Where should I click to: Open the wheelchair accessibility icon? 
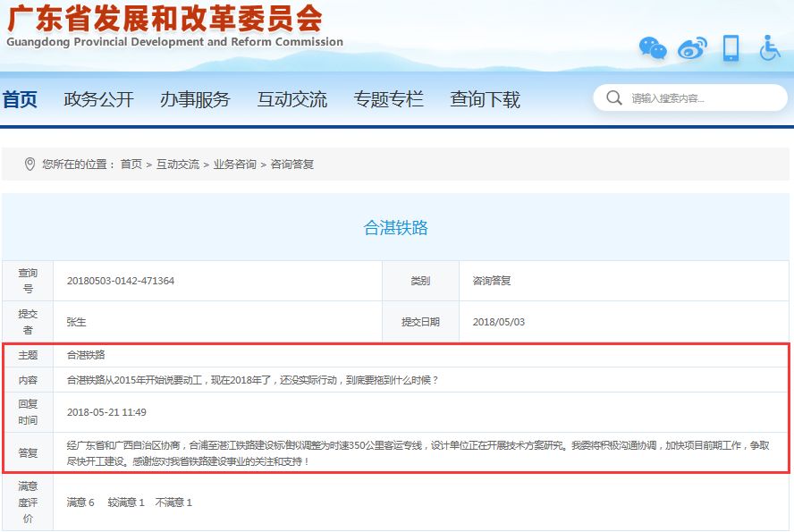(x=769, y=47)
